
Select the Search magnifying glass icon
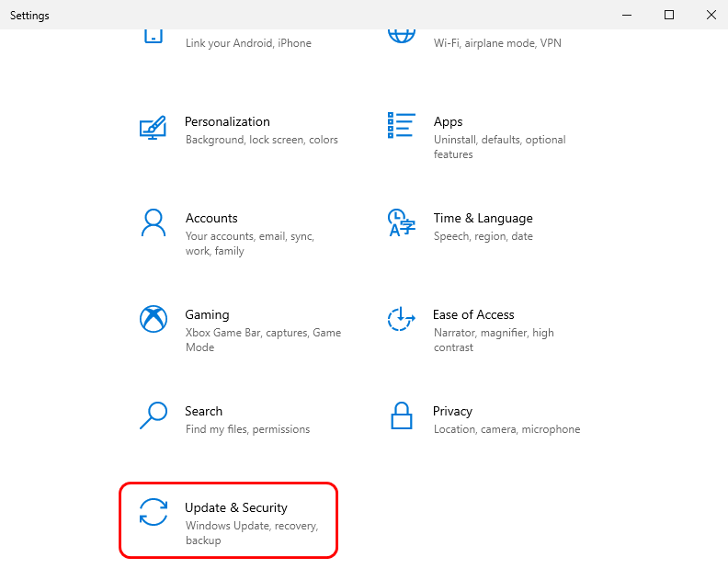pos(154,415)
